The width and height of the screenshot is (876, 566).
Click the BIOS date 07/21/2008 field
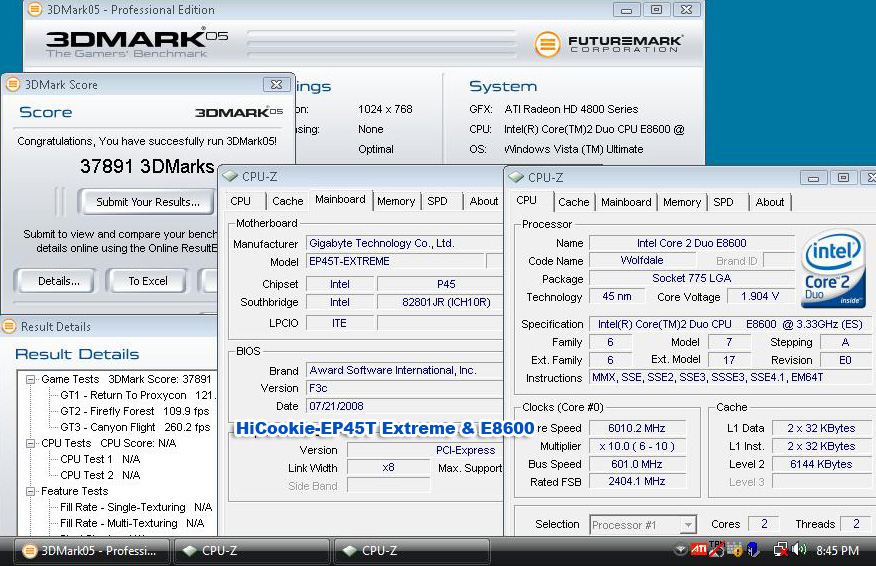tap(405, 406)
